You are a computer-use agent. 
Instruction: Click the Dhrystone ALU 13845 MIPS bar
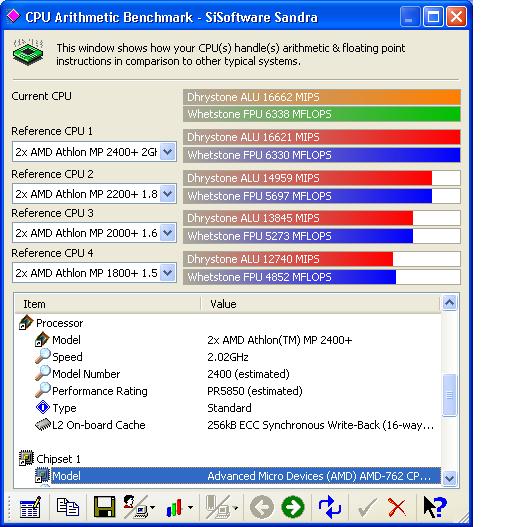coord(322,218)
